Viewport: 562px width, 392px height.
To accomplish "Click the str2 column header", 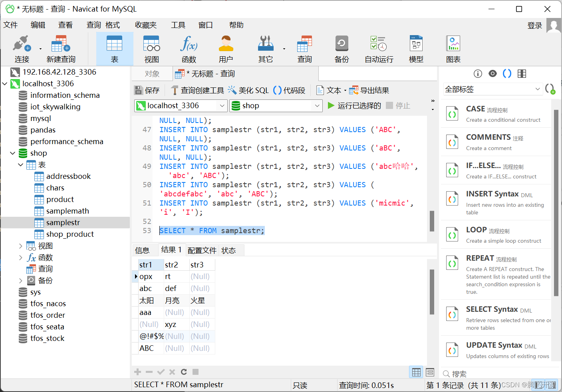I will point(177,265).
